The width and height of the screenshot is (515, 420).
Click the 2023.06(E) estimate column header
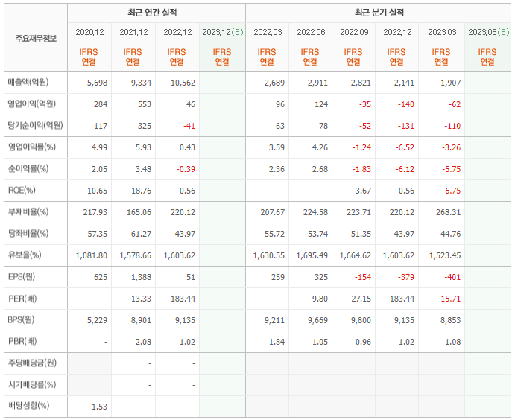488,32
